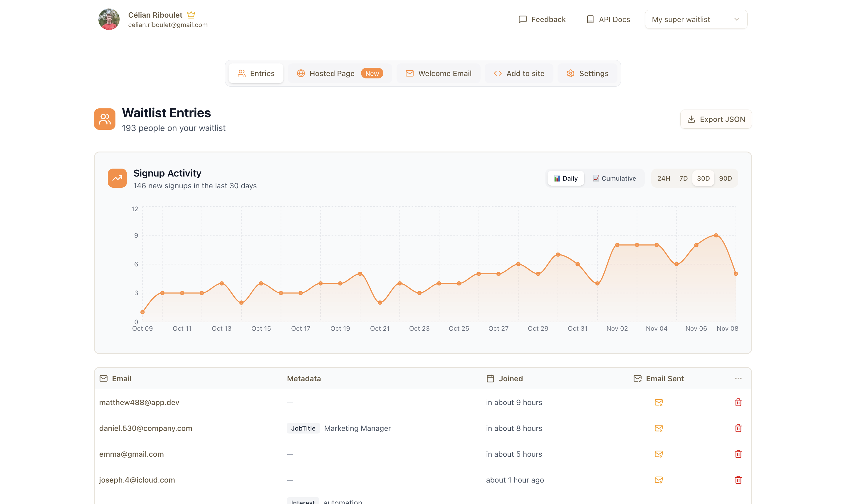Click email-not-sent icon for emma@gmail.com
Screen dimensions: 846x504
click(659, 454)
